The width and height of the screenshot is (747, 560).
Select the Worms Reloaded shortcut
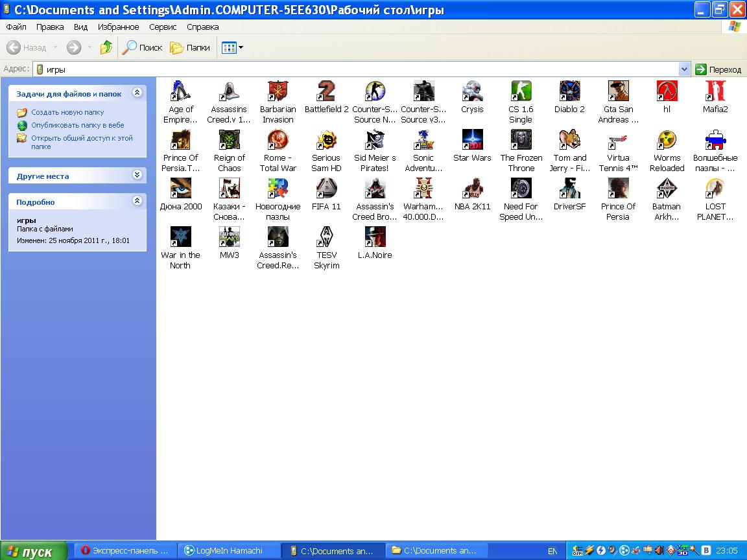tap(667, 139)
